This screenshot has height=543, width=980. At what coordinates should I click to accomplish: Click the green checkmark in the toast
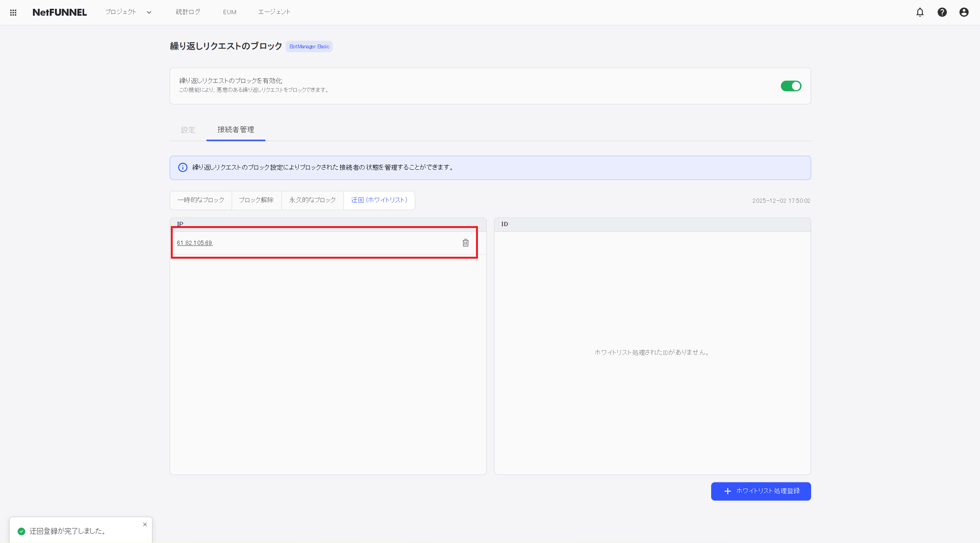pyautogui.click(x=21, y=531)
